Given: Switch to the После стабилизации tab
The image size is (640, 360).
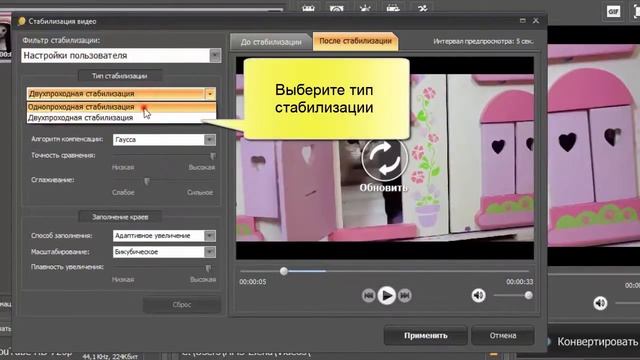Looking at the screenshot, I should [x=355, y=41].
